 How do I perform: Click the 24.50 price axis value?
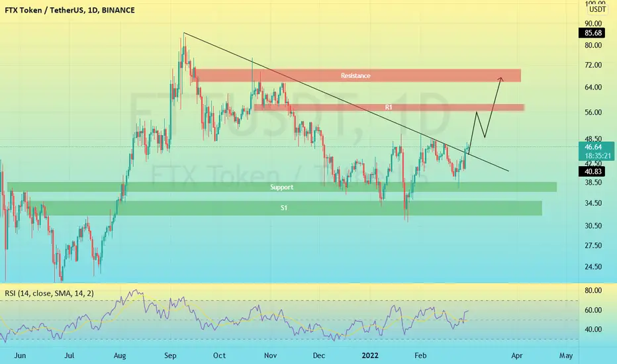pyautogui.click(x=593, y=267)
